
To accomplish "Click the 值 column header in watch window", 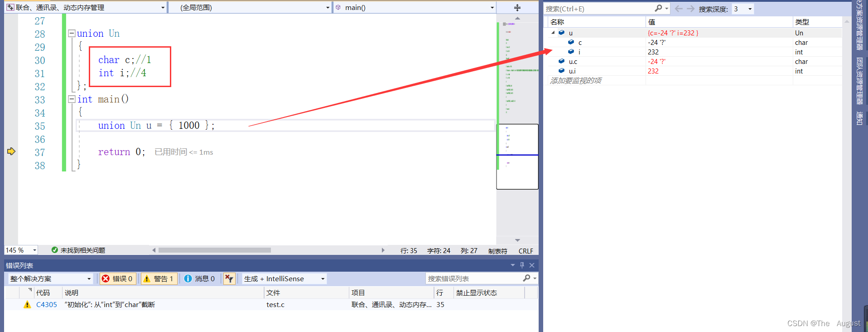I will 719,22.
